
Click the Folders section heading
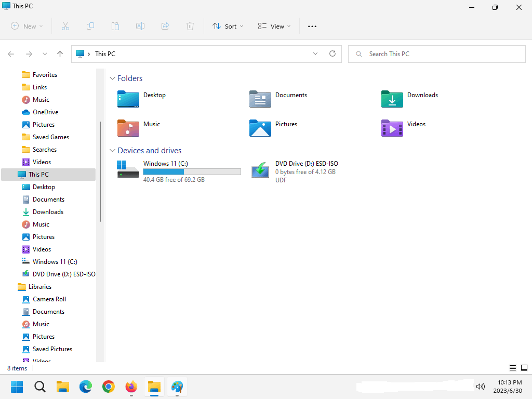tap(130, 78)
